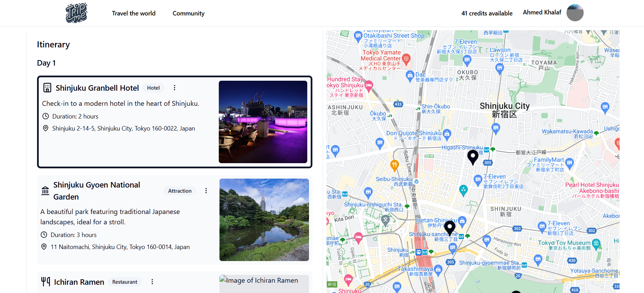
Task: Click the Hotel tag badge
Action: point(153,88)
